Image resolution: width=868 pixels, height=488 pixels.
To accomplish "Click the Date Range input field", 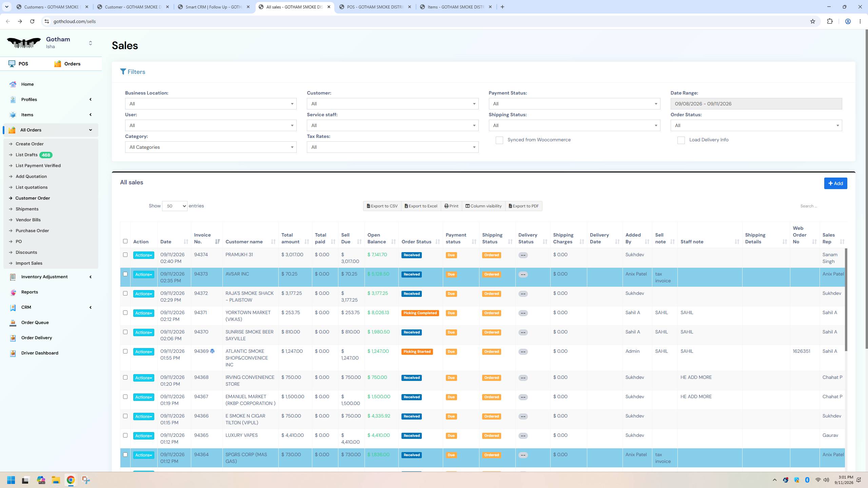I will click(756, 104).
